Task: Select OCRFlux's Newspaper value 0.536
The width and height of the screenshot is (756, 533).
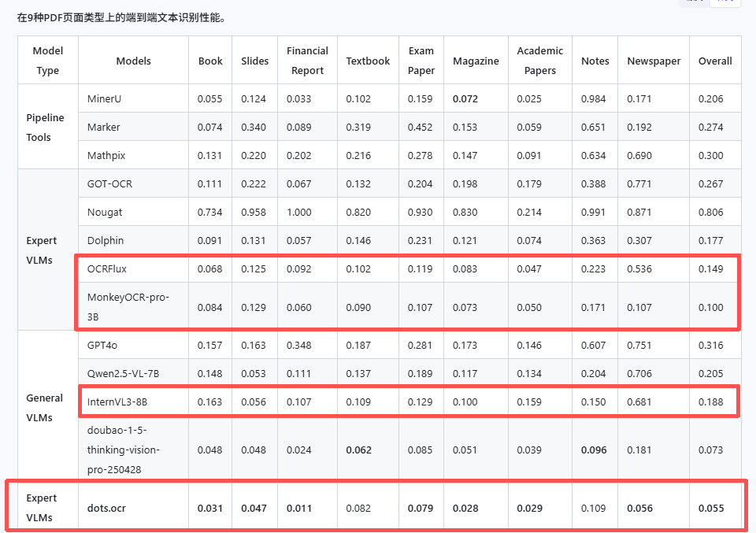Action: pyautogui.click(x=639, y=269)
